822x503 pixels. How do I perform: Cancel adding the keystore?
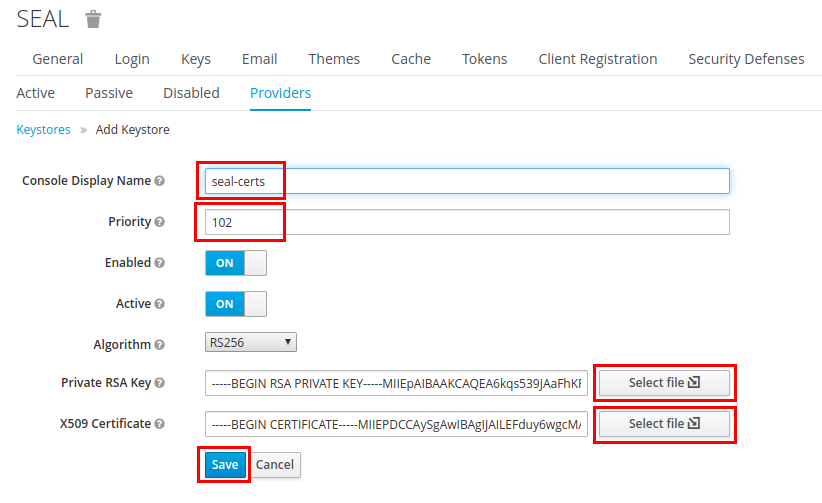[x=275, y=465]
